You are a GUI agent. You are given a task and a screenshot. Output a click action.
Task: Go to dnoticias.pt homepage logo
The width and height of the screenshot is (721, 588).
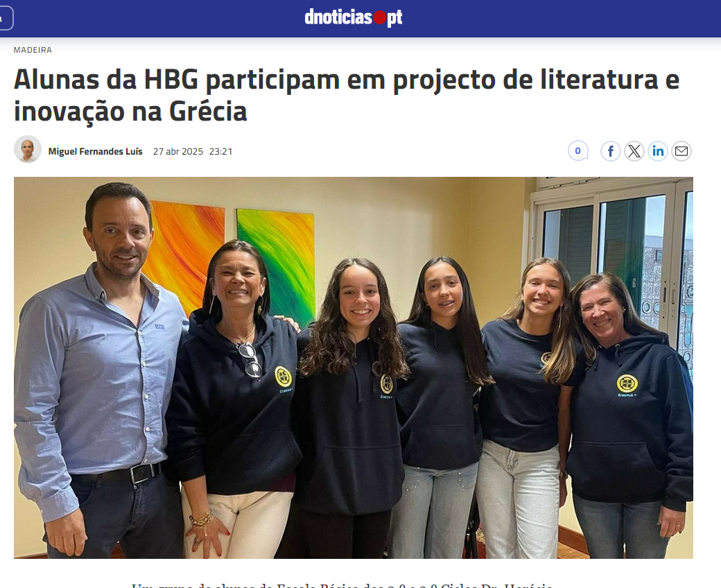tap(353, 18)
